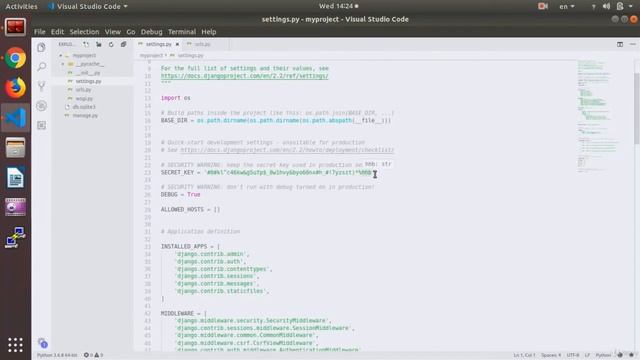Follow the deployment checklist link in comment
640x360 pixels.
pos(287,150)
